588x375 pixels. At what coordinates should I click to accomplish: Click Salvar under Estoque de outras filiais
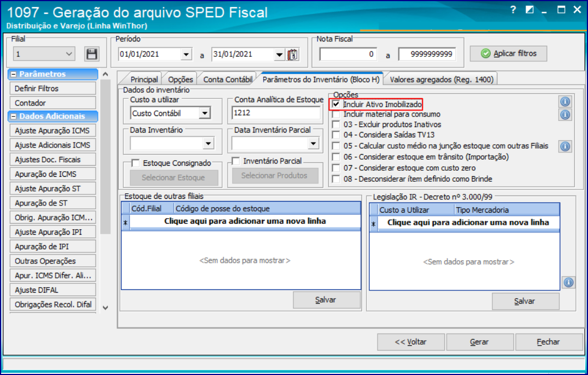pyautogui.click(x=326, y=300)
